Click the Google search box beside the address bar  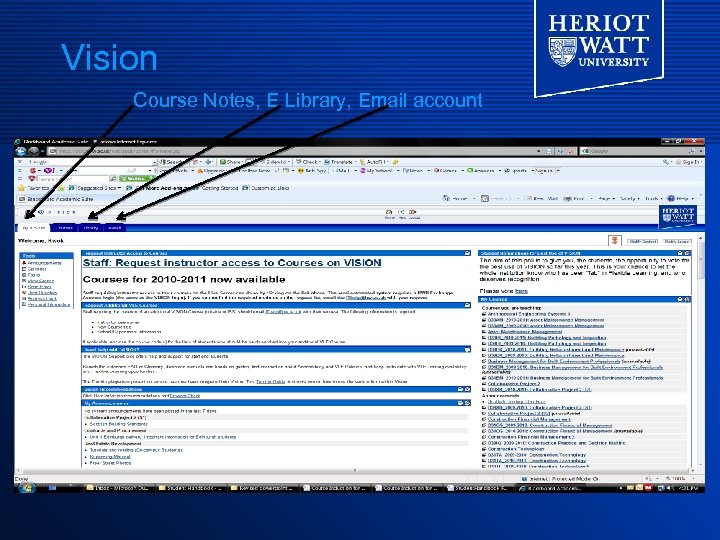coord(635,151)
